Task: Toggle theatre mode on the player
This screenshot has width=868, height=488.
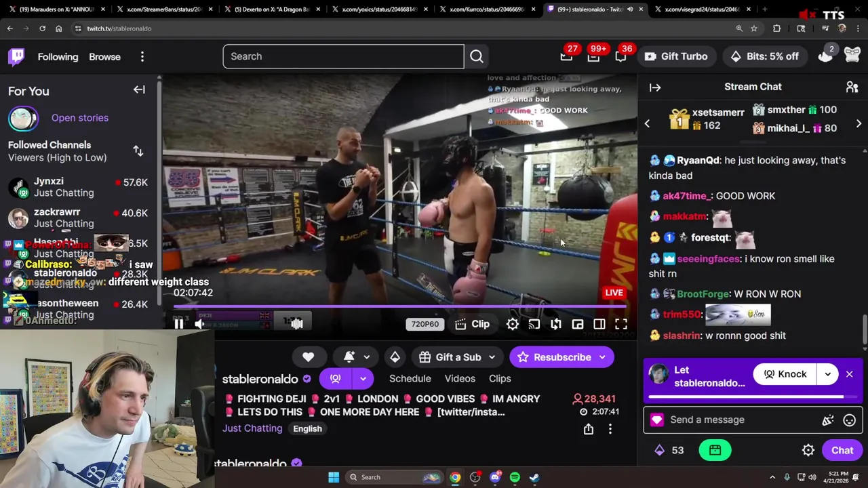Action: click(599, 324)
